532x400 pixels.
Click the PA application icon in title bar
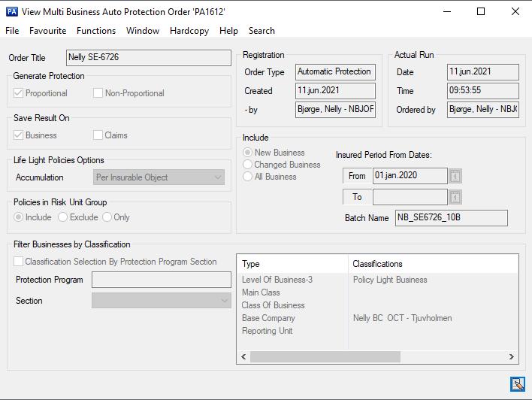point(12,11)
